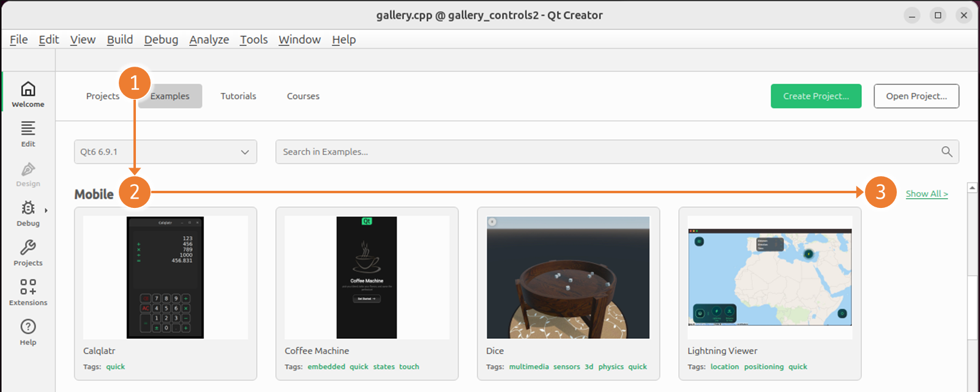Open the Window menu
This screenshot has width=980, height=392.
(300, 40)
